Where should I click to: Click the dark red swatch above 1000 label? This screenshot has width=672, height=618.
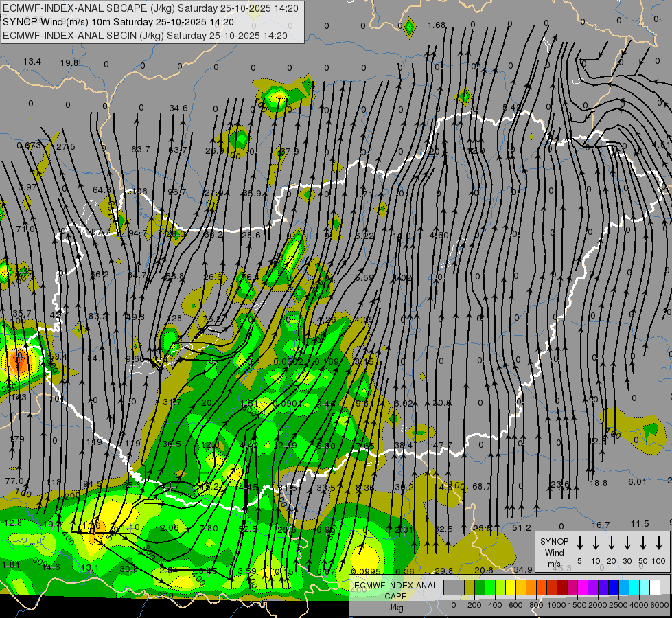[562, 588]
